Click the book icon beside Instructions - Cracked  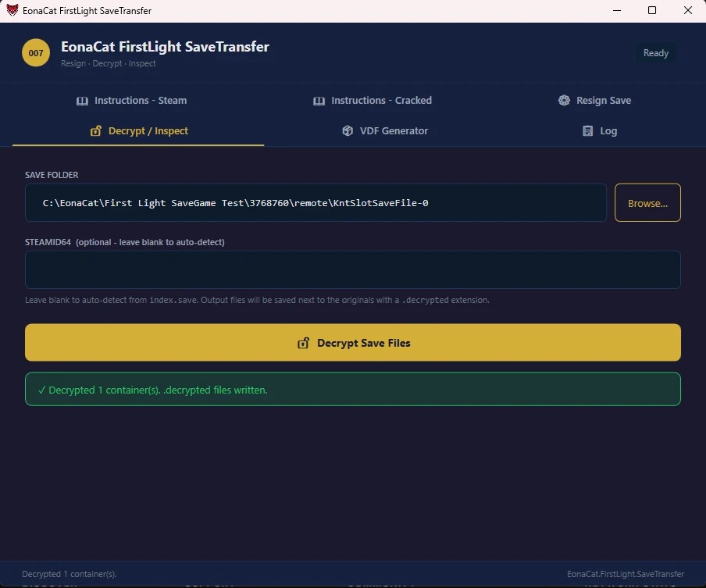tap(319, 101)
